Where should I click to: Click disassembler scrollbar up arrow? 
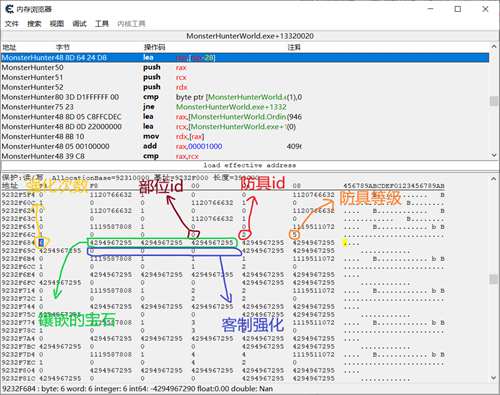coord(494,46)
